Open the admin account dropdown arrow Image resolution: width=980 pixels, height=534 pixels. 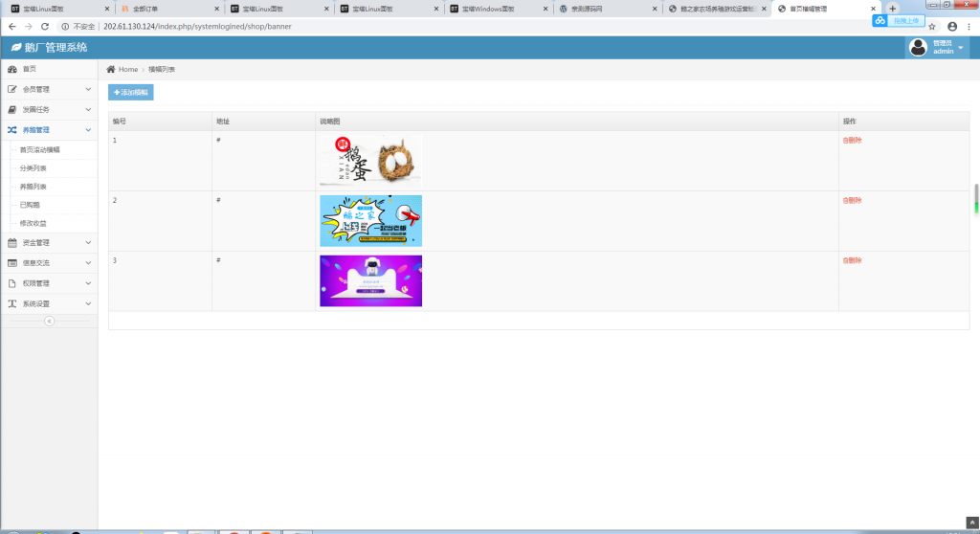(x=961, y=47)
